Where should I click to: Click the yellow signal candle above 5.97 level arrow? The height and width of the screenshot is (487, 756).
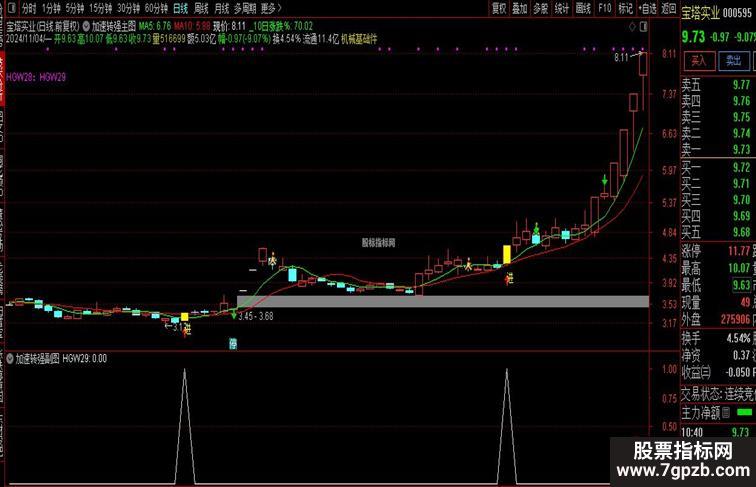[x=507, y=254]
